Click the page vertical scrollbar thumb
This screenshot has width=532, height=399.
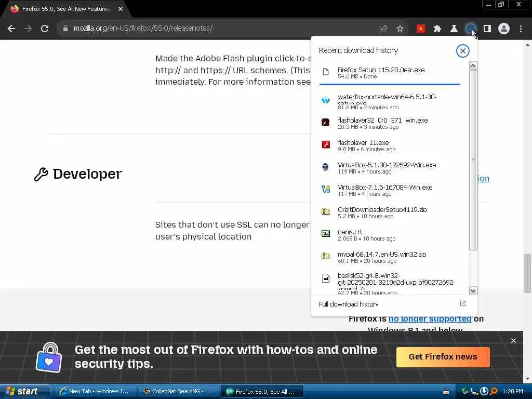click(x=527, y=273)
